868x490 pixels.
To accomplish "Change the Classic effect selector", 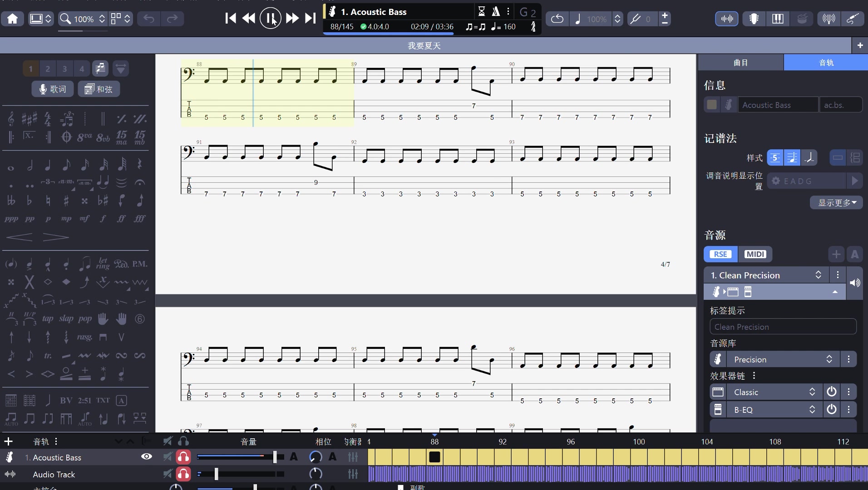I will point(774,392).
